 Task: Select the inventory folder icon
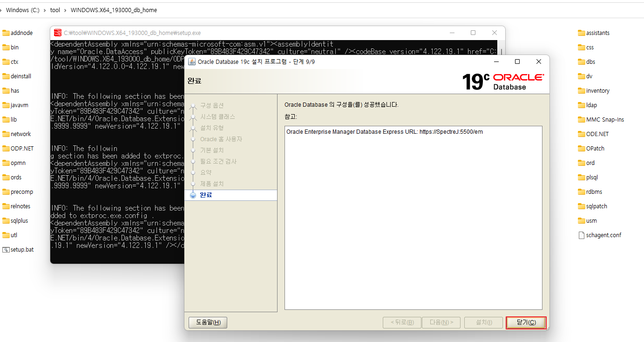click(x=582, y=91)
